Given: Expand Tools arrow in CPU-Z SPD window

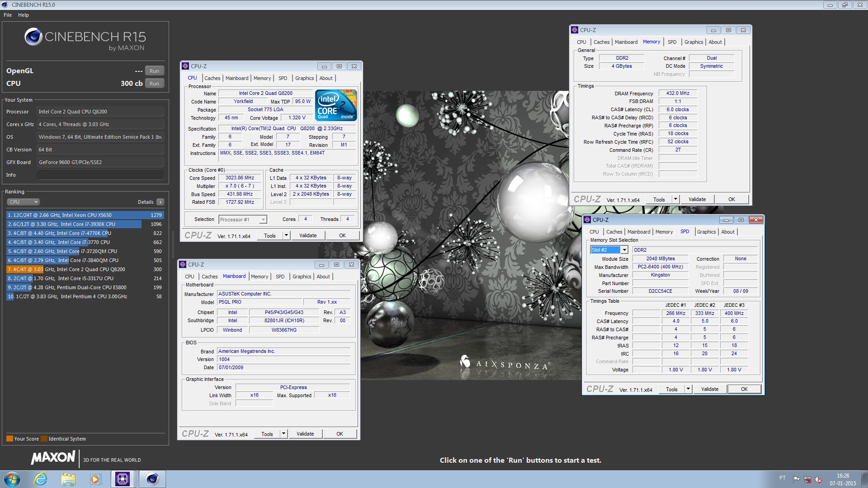Looking at the screenshot, I should tap(688, 389).
